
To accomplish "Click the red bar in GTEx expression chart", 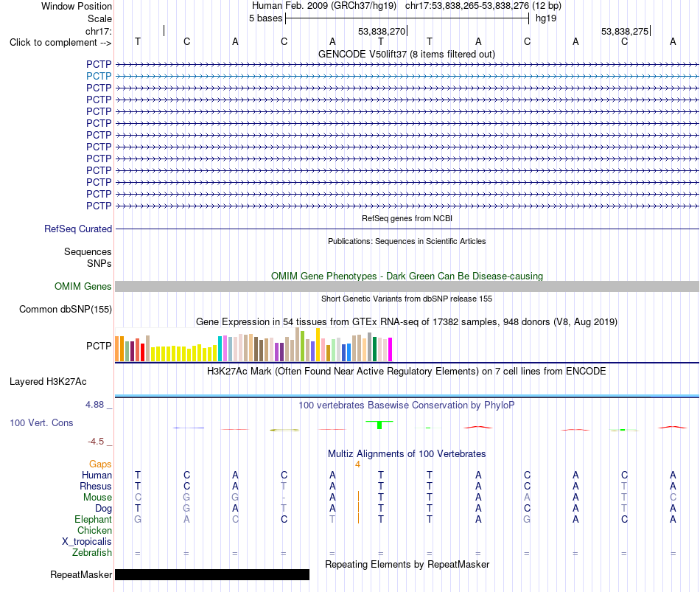I will coord(142,352).
